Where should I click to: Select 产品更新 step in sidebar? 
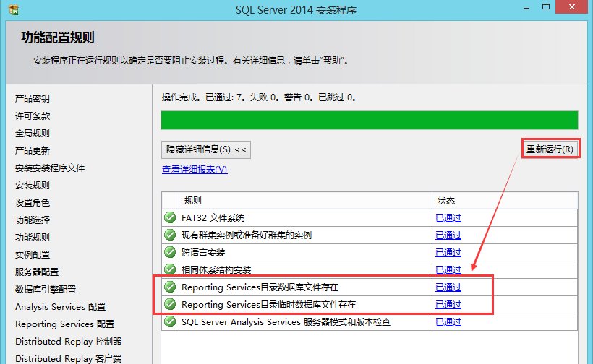coord(33,151)
